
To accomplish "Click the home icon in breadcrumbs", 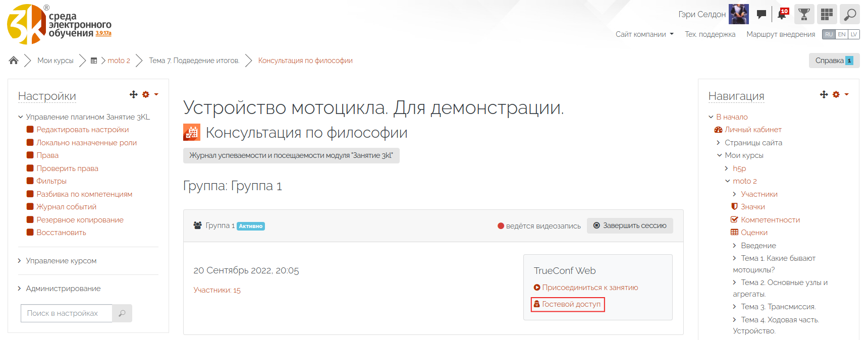I will coord(14,61).
